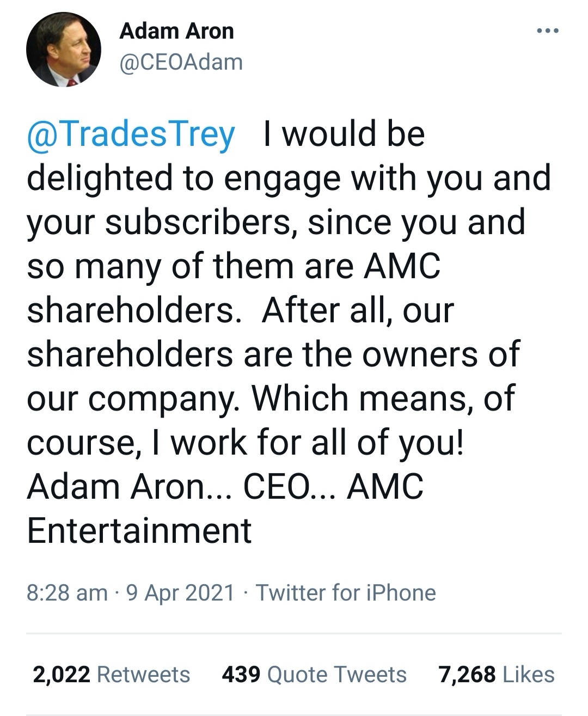588x716 pixels.
Task: Click the "so many of them are AMC" line
Action: coord(234,266)
